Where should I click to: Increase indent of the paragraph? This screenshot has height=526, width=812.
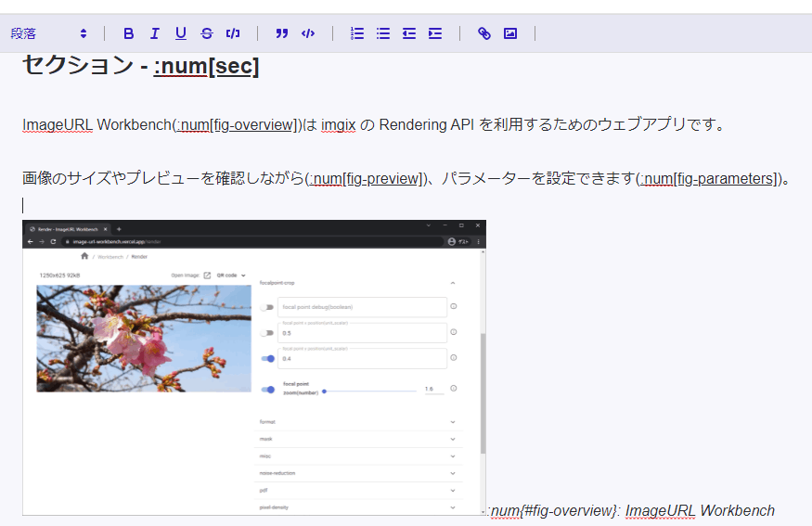click(435, 33)
